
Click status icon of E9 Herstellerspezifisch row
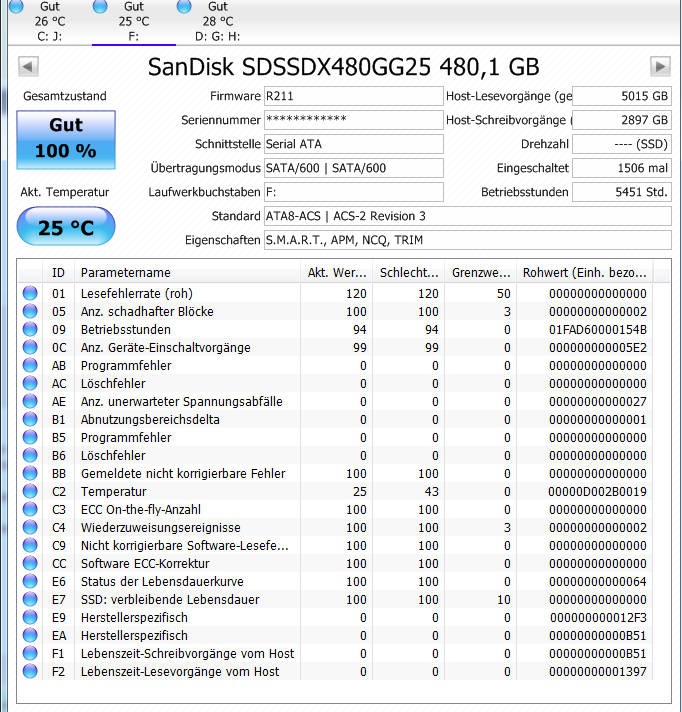pos(30,618)
